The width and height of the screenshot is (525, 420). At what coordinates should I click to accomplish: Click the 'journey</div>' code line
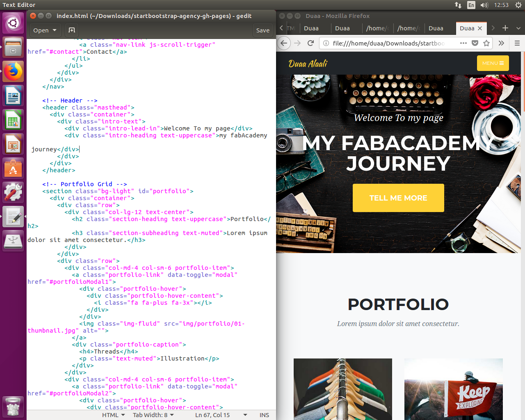[x=55, y=149]
